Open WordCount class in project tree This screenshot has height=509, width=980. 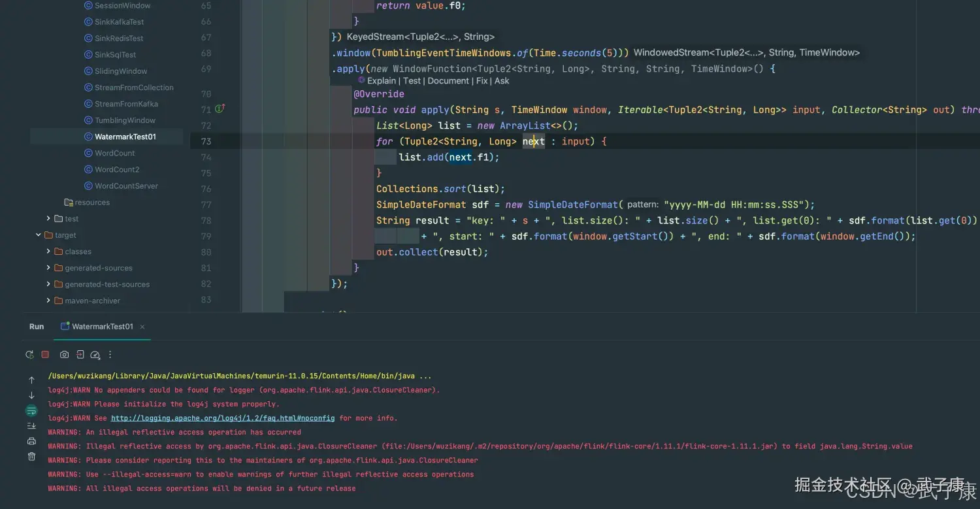115,153
